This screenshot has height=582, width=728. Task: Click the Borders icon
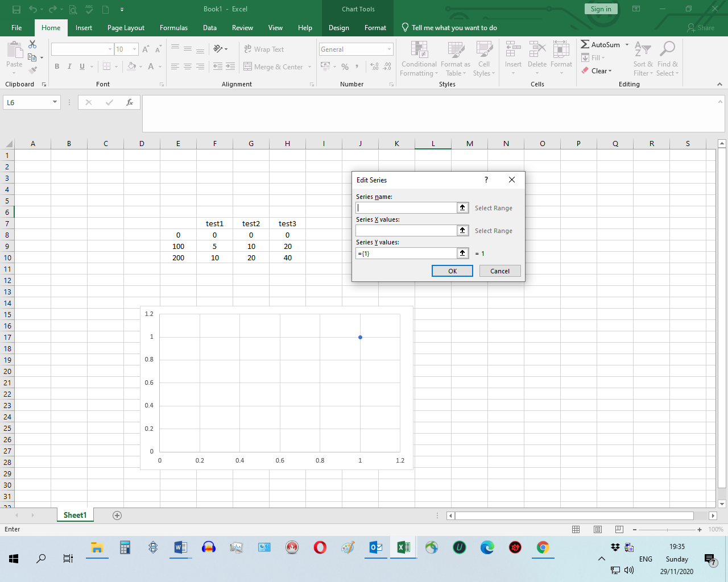click(x=106, y=66)
